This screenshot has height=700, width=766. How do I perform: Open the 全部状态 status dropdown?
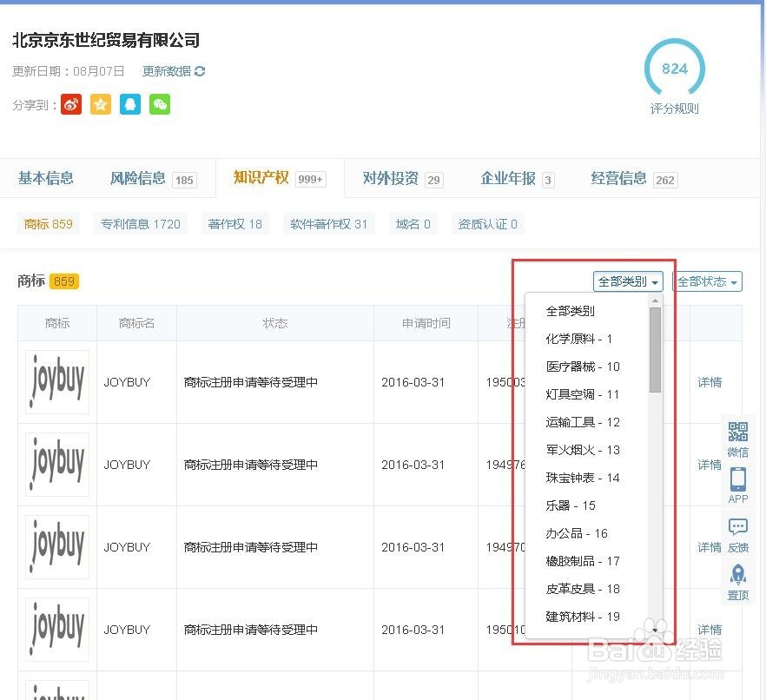pyautogui.click(x=707, y=282)
